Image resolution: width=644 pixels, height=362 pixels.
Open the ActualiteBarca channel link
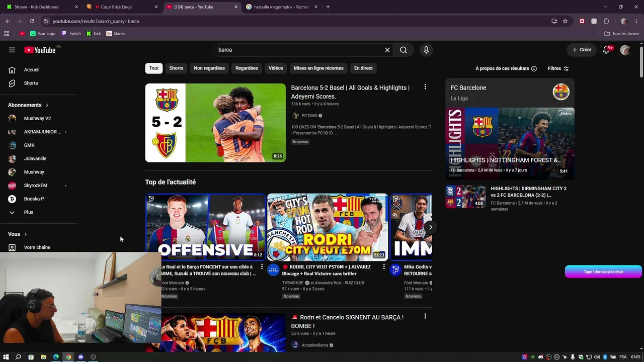pos(314,345)
